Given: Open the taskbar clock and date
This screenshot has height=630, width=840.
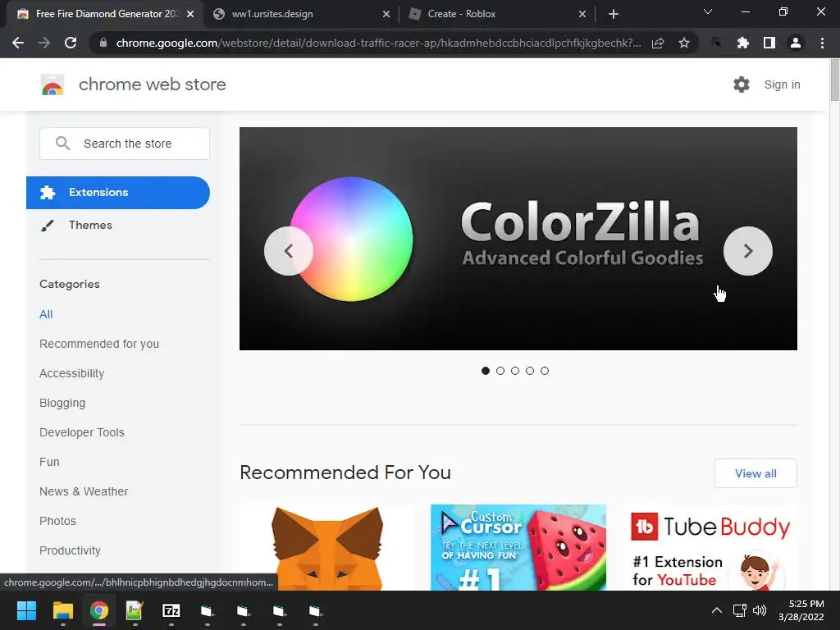Looking at the screenshot, I should click(801, 610).
